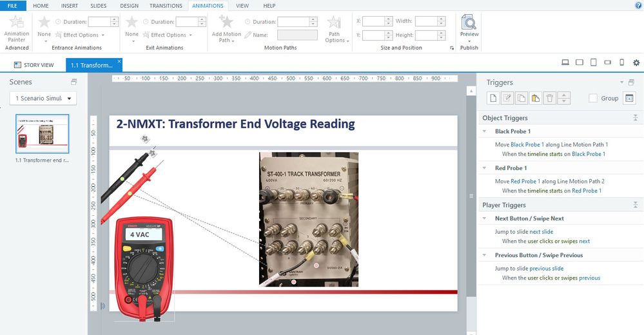Click the motion path Name field
The height and width of the screenshot is (335, 644).
coord(297,35)
